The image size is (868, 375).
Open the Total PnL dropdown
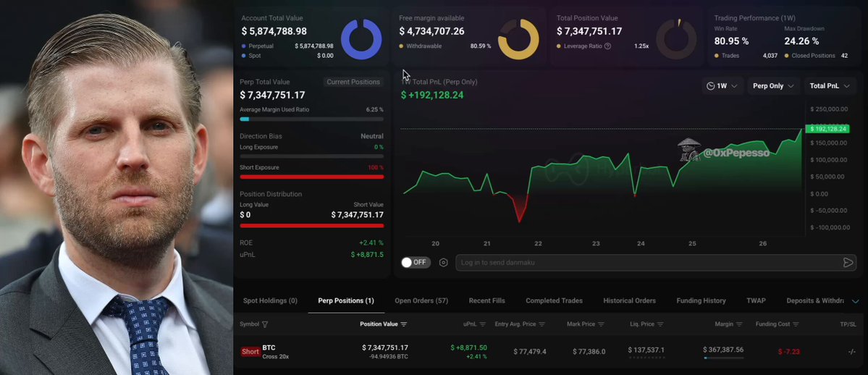(830, 86)
